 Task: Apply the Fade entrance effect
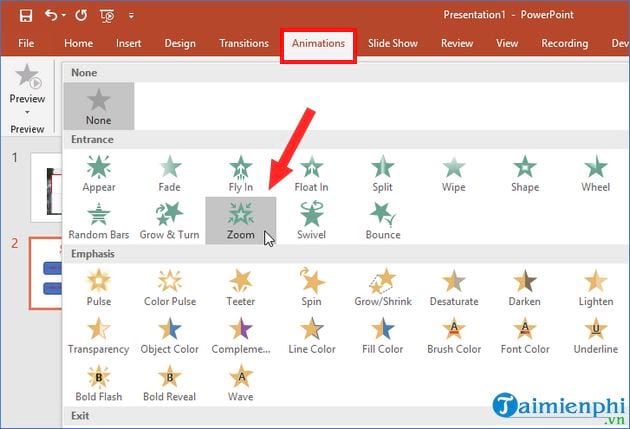click(170, 173)
